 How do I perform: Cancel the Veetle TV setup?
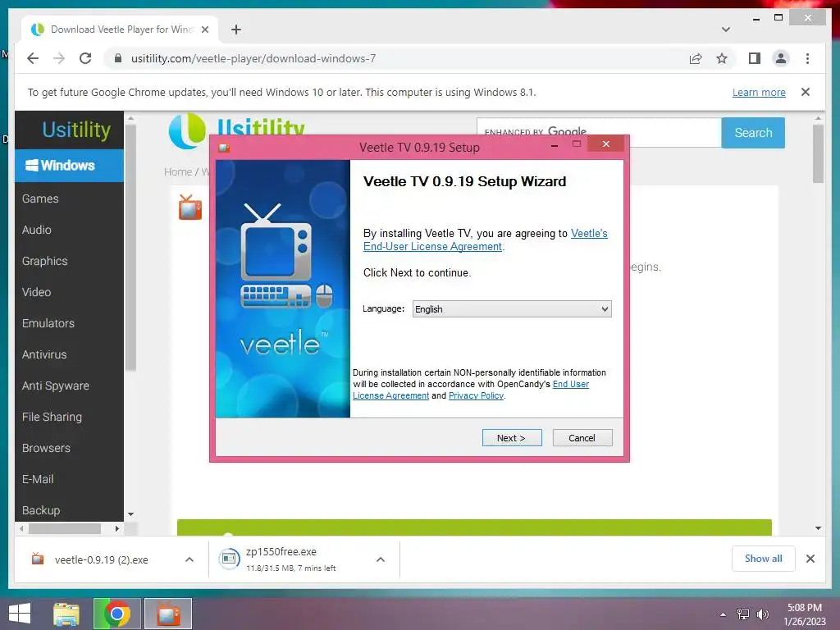pyautogui.click(x=582, y=438)
